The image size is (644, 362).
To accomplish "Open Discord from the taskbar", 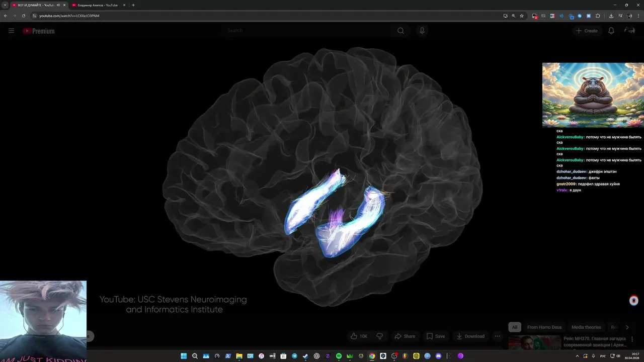I will 438,356.
